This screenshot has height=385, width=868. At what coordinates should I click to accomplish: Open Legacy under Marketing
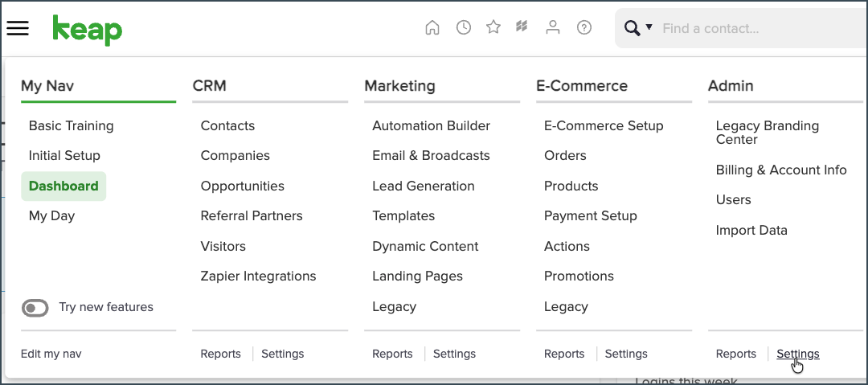[394, 307]
